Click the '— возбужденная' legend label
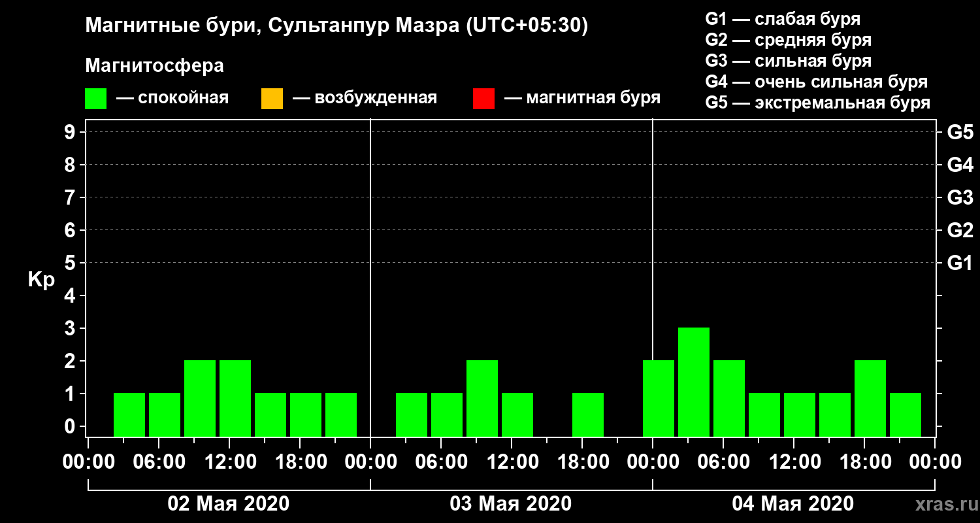 tap(365, 99)
